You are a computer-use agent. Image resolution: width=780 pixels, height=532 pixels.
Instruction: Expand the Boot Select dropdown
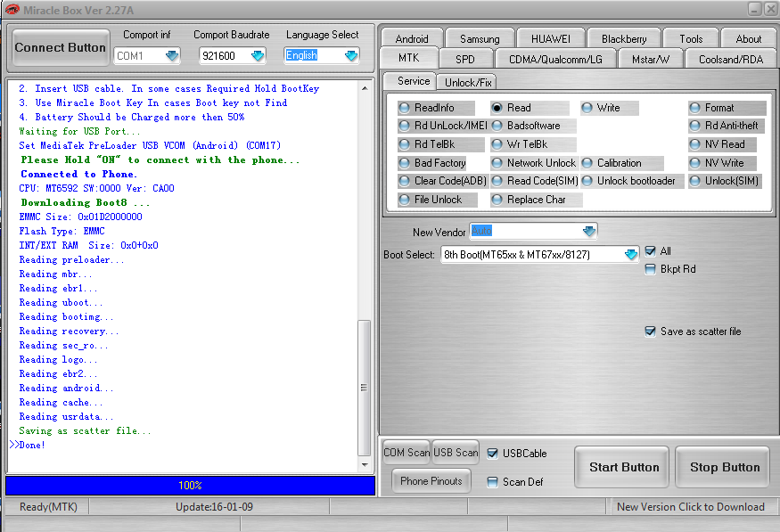tap(631, 255)
